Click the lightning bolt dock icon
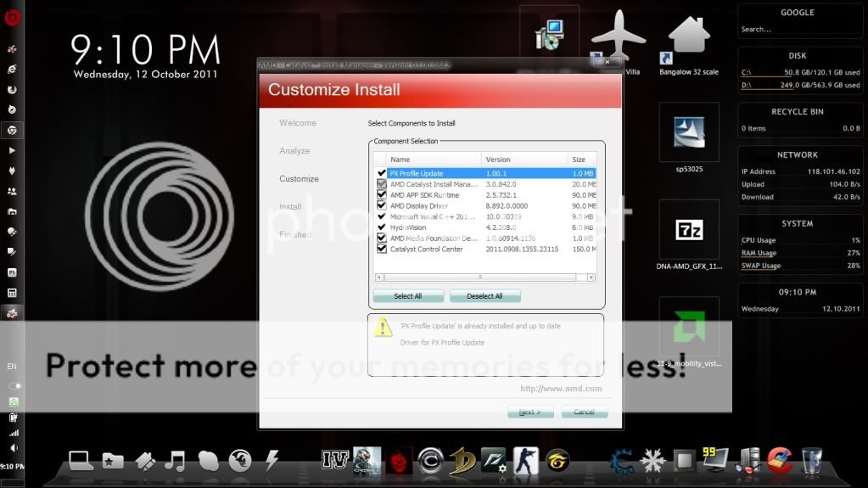This screenshot has height=488, width=868. click(272, 460)
